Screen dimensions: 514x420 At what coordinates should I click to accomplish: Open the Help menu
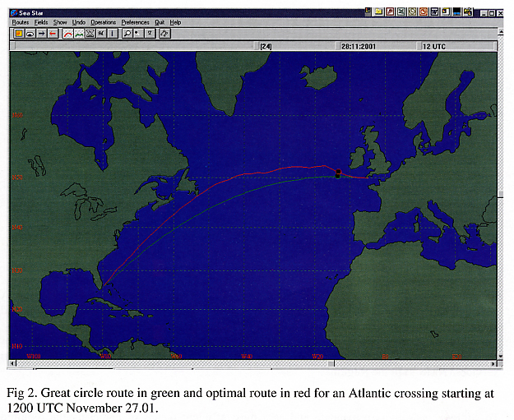pyautogui.click(x=175, y=22)
